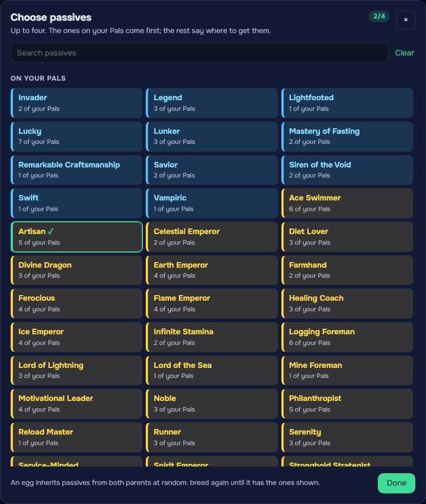Choose Siren of the Void passive

(347, 170)
